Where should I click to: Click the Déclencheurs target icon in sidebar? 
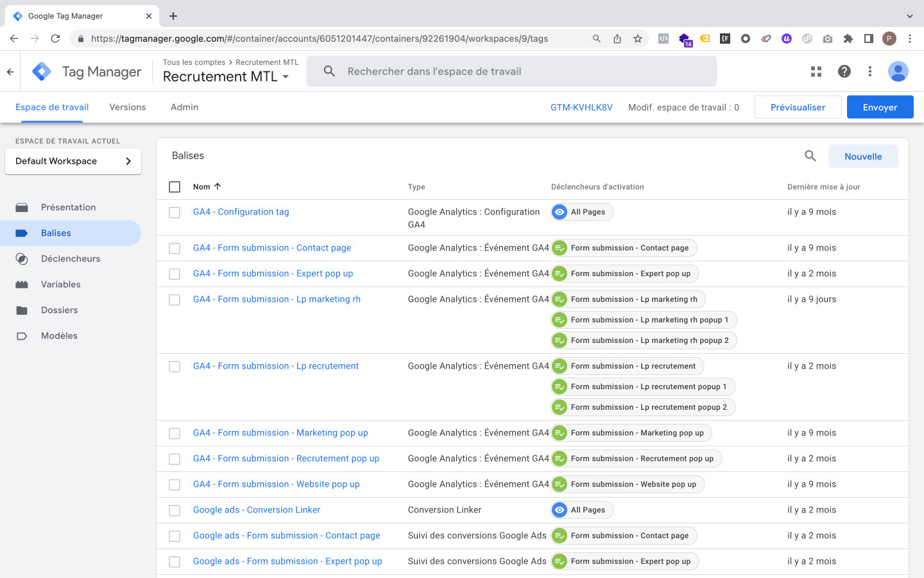tap(22, 259)
